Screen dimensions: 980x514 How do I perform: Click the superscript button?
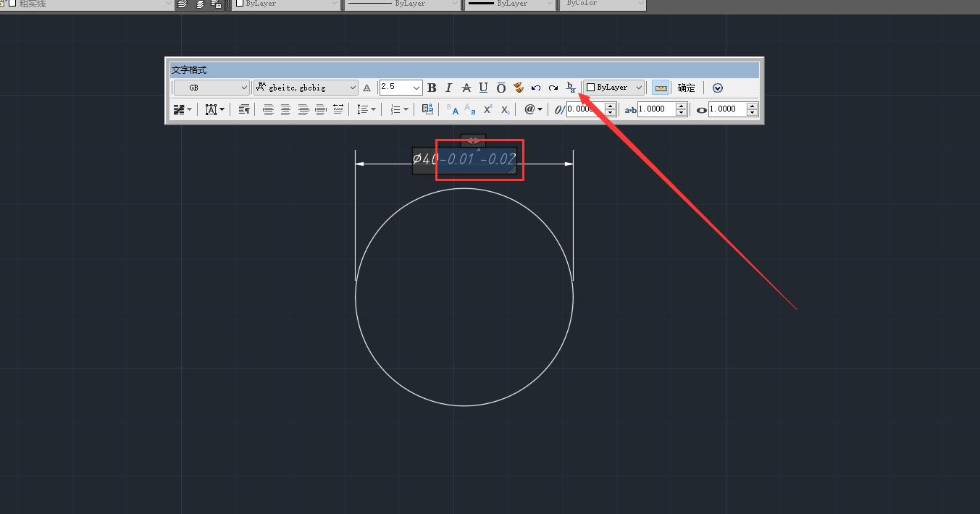488,109
